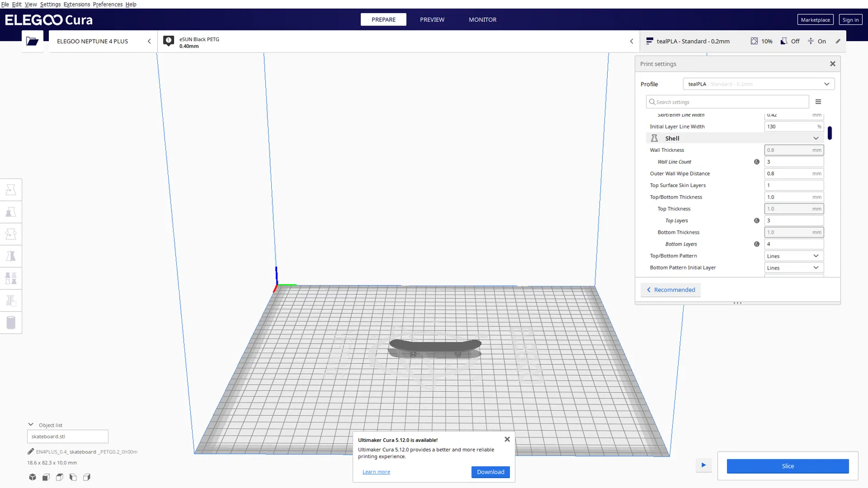Click the Download update button

click(x=490, y=472)
